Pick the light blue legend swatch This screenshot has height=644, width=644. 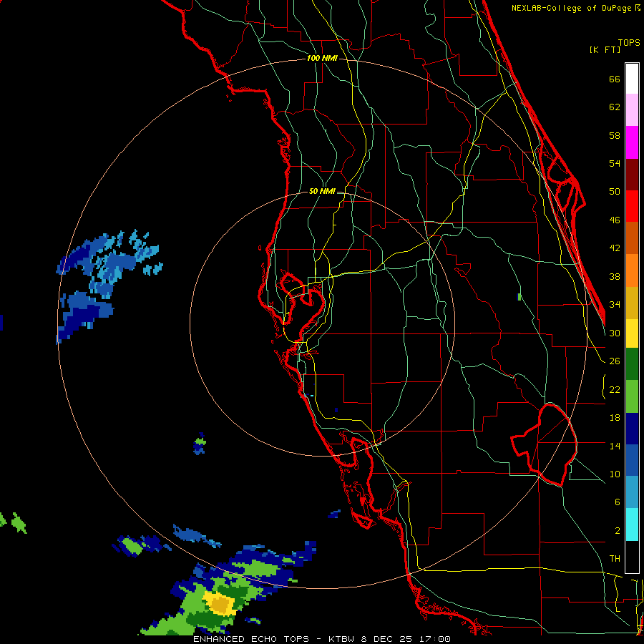click(632, 493)
